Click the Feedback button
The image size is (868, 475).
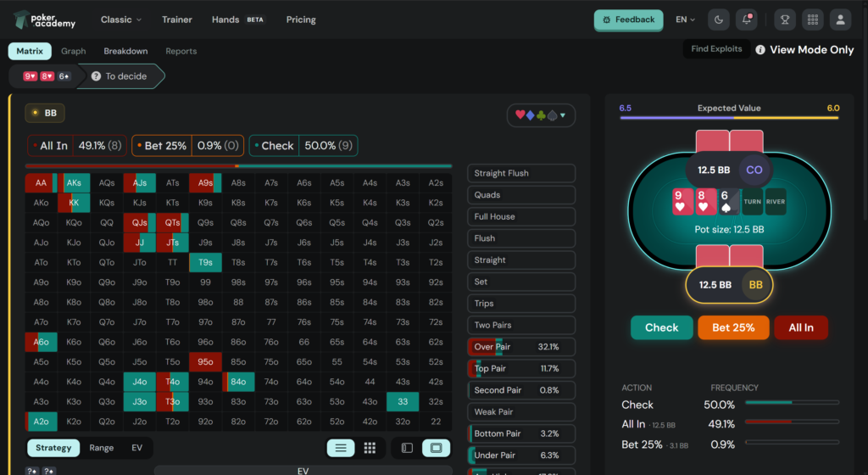coord(628,20)
